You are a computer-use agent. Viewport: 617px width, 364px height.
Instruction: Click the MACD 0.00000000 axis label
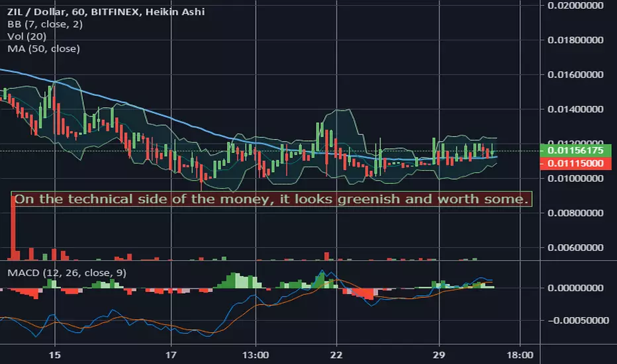575,288
